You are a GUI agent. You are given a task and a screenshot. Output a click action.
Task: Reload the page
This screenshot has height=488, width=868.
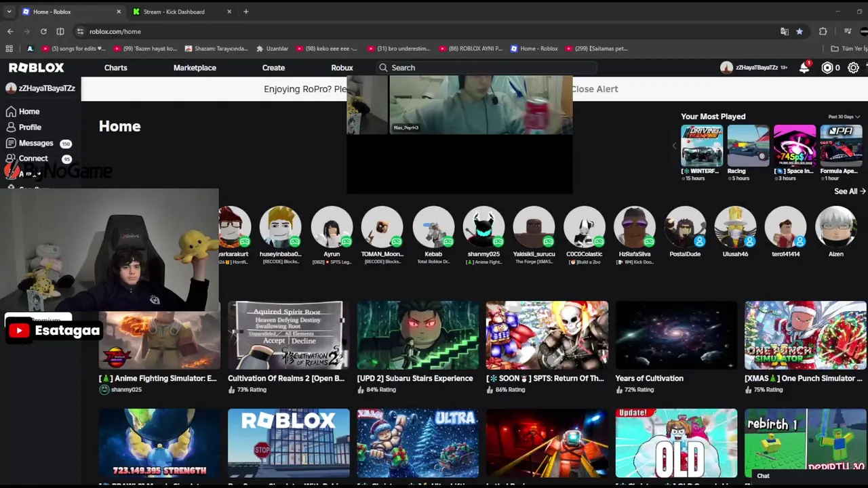(x=43, y=31)
